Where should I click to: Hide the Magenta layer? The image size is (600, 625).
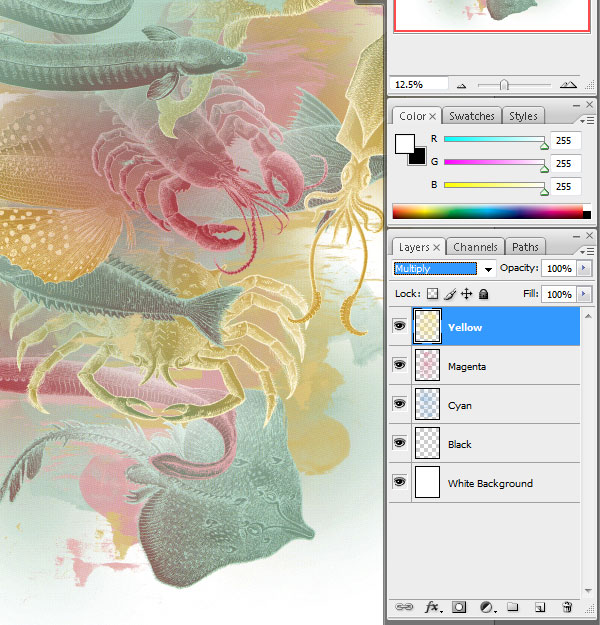point(399,365)
